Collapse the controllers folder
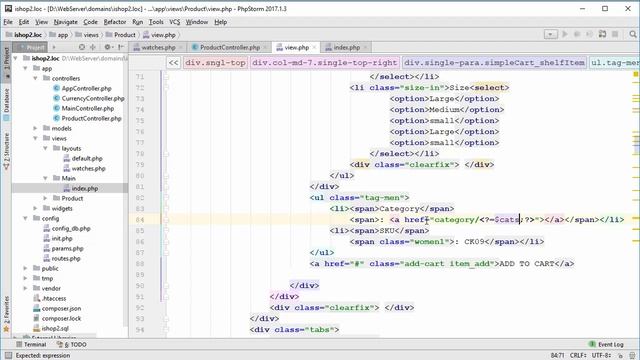 coord(36,78)
